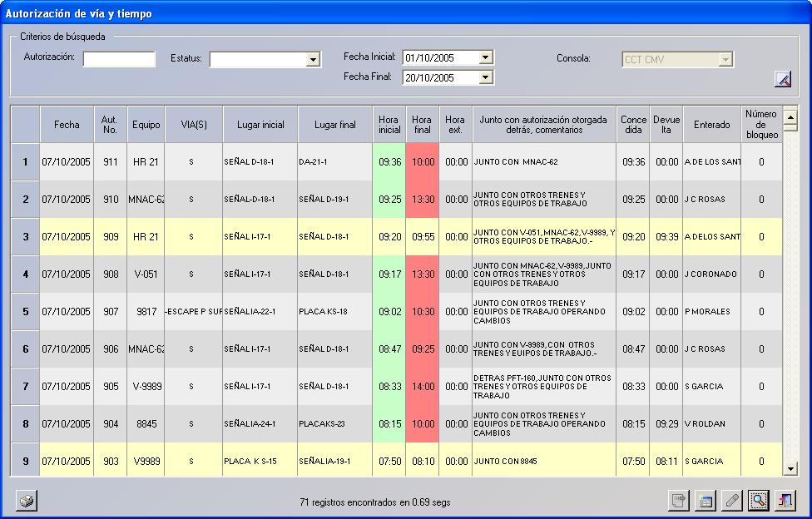
Task: Click Enterado P MORALES cell
Action: (x=712, y=311)
